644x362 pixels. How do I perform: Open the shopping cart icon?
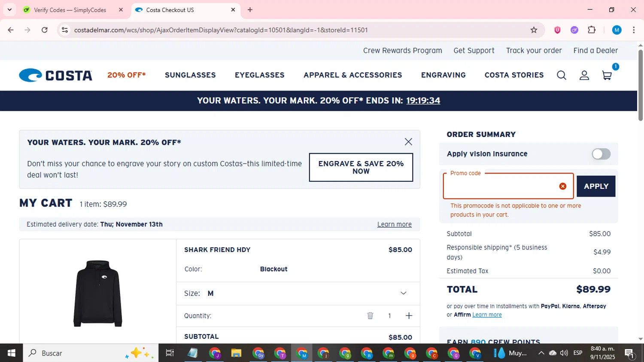607,75
